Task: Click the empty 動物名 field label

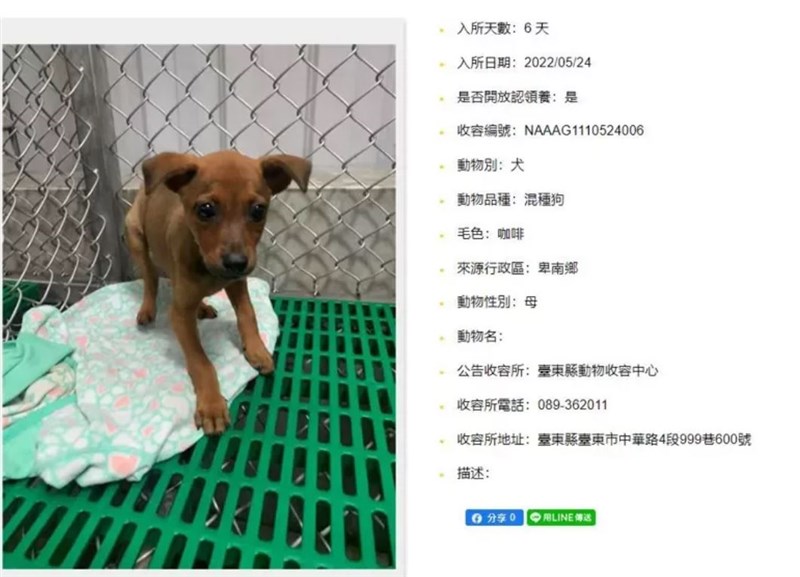Action: tap(480, 336)
